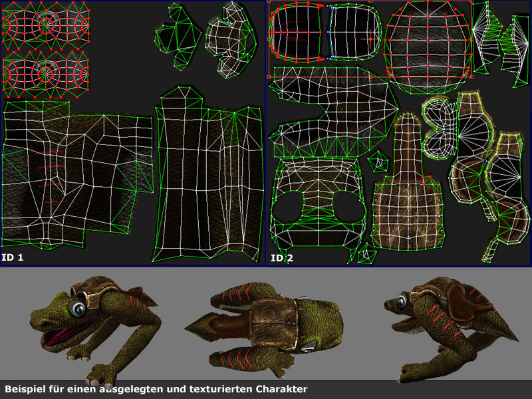Click the tall brown leather strap UV island in ID 2

pos(408,182)
